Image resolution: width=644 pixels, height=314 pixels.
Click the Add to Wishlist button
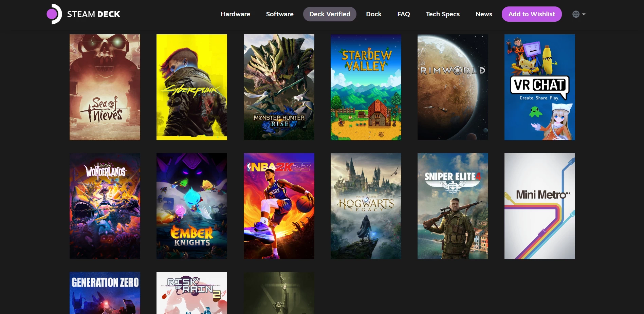coord(532,14)
